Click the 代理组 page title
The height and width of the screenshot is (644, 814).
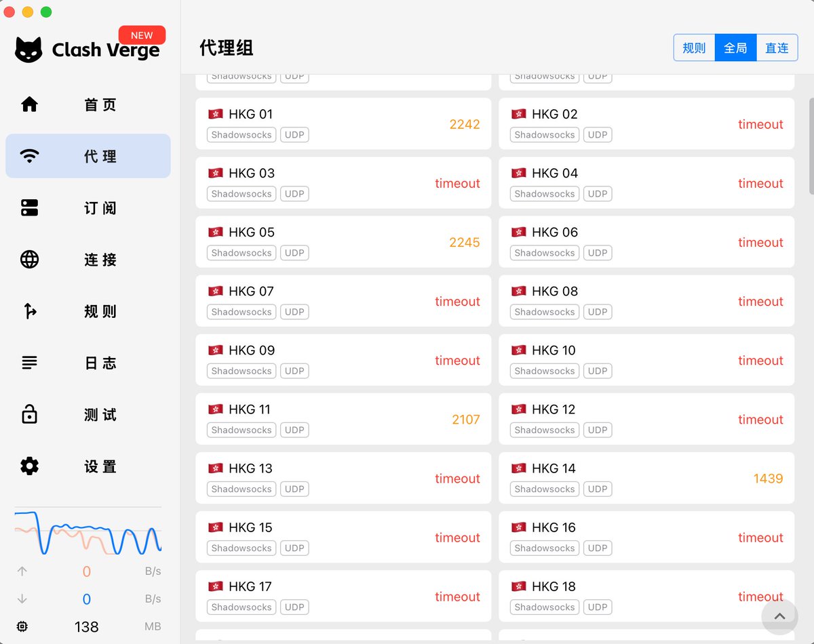pos(227,48)
